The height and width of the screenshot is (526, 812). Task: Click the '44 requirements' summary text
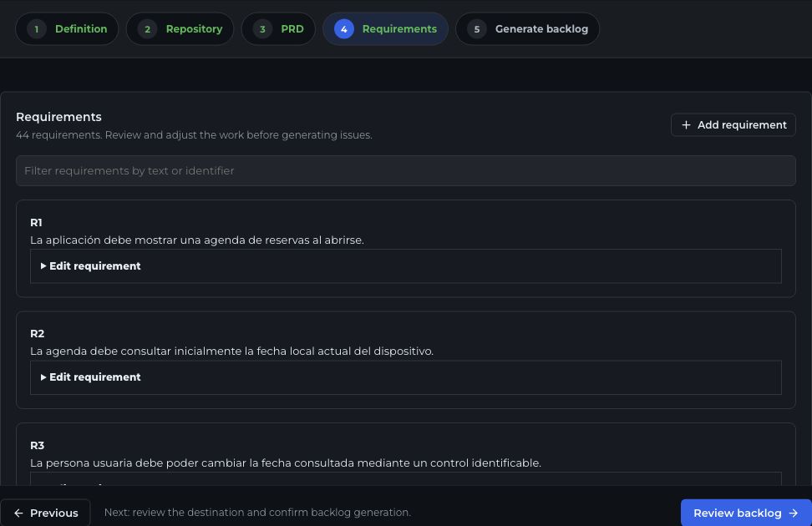coord(194,135)
